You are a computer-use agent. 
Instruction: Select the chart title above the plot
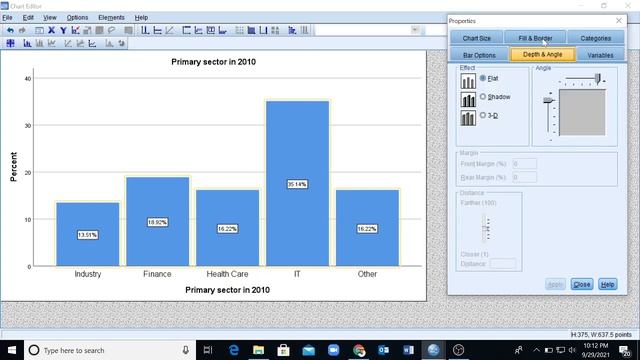(213, 62)
